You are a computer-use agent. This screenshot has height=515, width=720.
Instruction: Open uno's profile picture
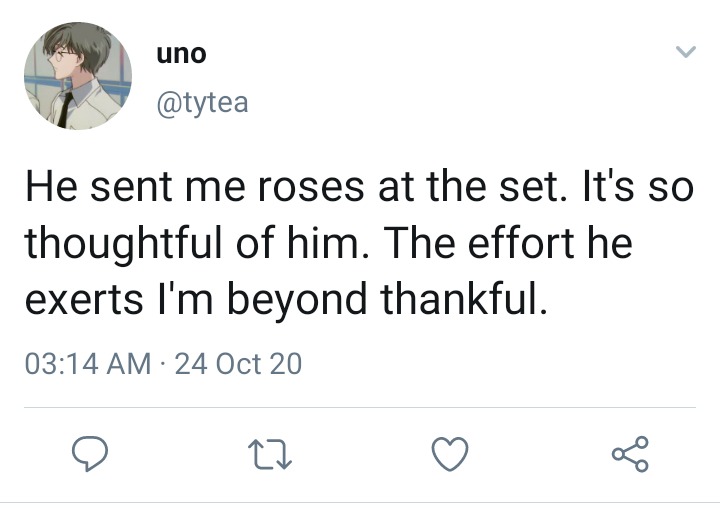[77, 76]
